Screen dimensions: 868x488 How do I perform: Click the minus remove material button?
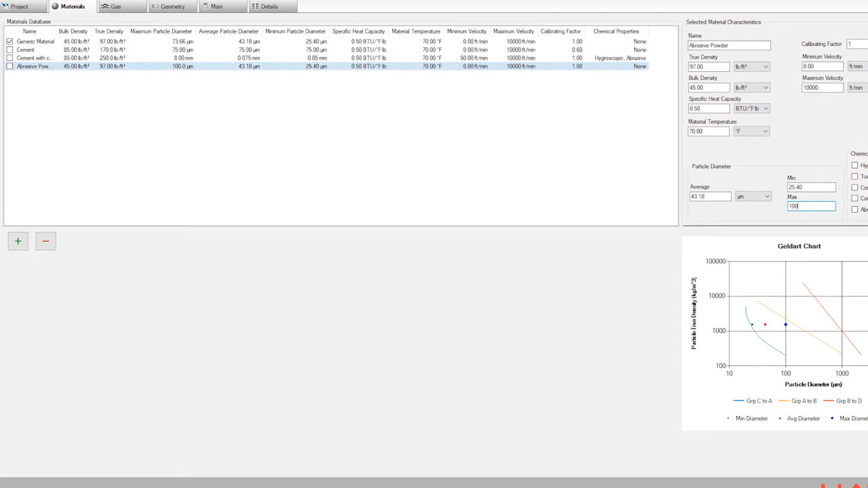click(45, 241)
